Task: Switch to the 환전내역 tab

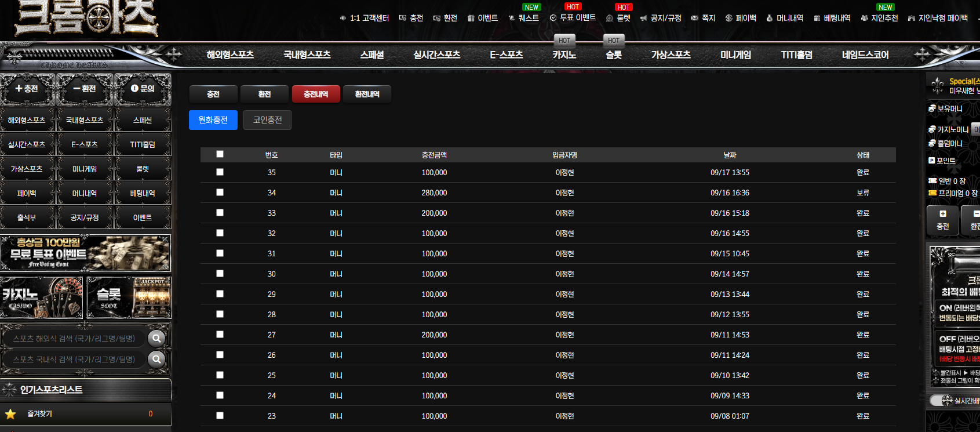Action: tap(367, 94)
